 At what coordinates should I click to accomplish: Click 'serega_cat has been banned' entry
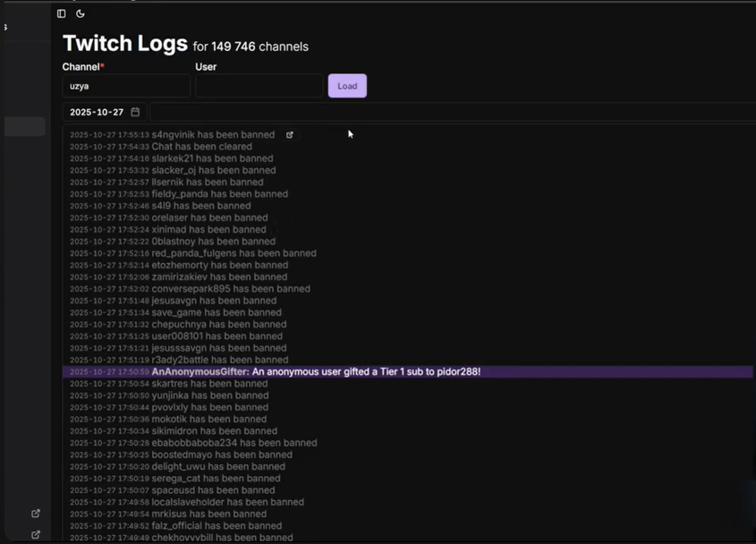click(x=216, y=479)
